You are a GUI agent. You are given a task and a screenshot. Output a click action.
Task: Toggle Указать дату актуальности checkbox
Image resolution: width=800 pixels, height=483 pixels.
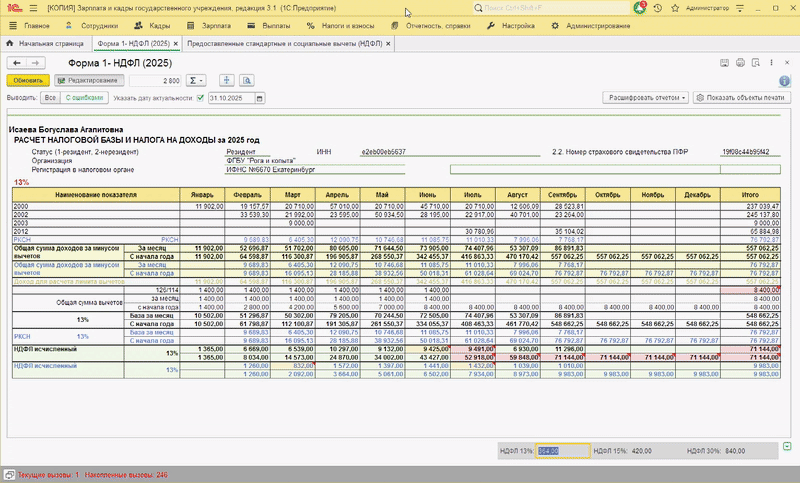200,98
